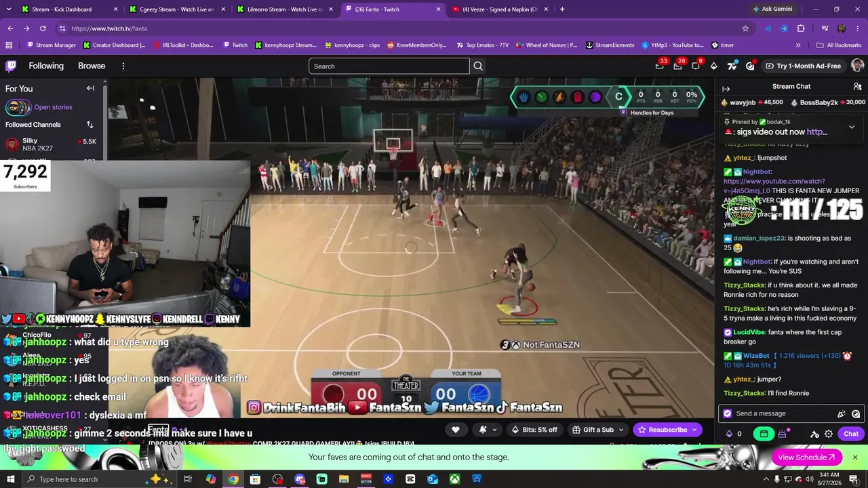Dismiss the View Schedule banner
The image size is (868, 488).
click(855, 457)
